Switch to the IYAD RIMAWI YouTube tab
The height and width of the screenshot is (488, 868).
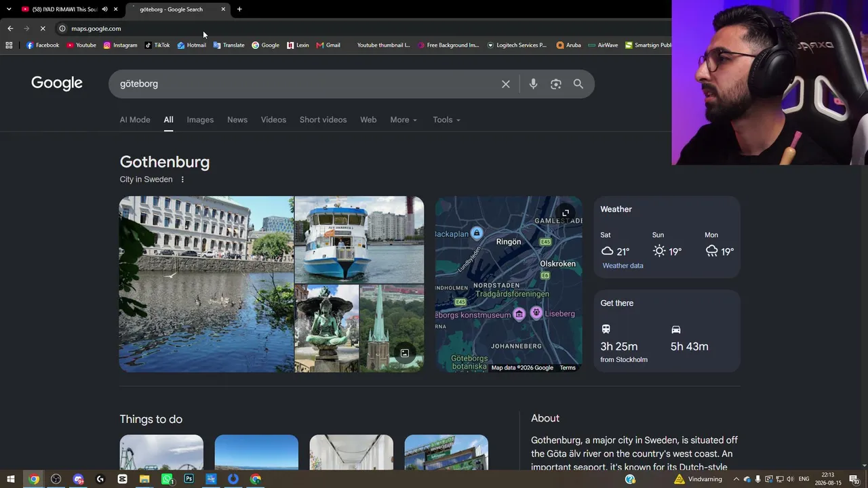(x=64, y=9)
